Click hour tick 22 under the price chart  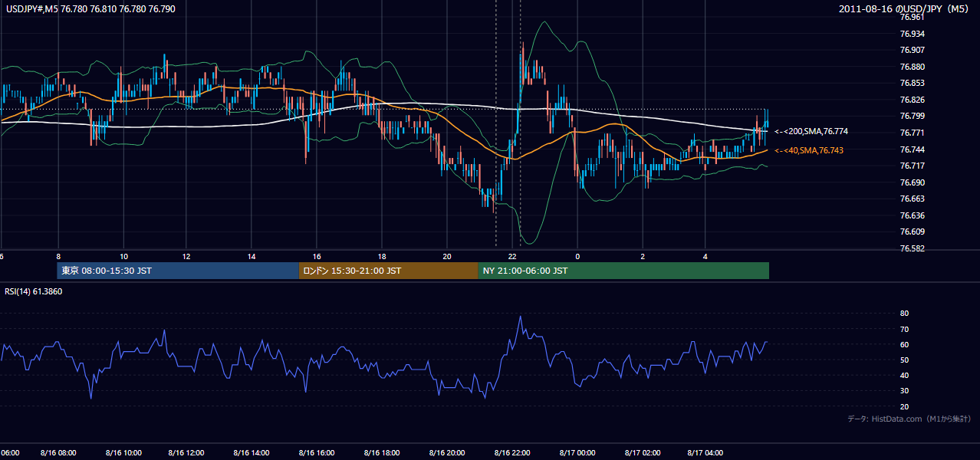[x=512, y=257]
